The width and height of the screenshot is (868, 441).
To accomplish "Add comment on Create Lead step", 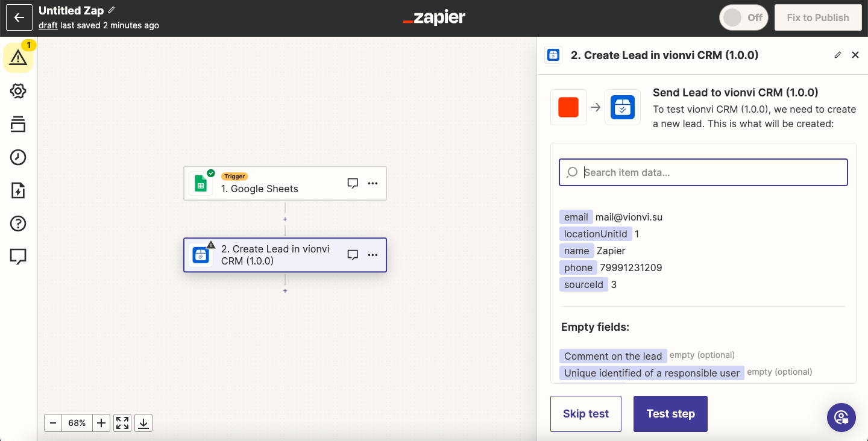I will tap(353, 255).
